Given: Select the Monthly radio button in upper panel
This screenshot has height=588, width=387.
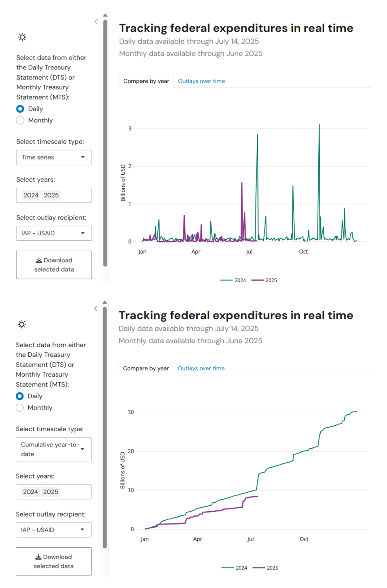Looking at the screenshot, I should (x=20, y=120).
